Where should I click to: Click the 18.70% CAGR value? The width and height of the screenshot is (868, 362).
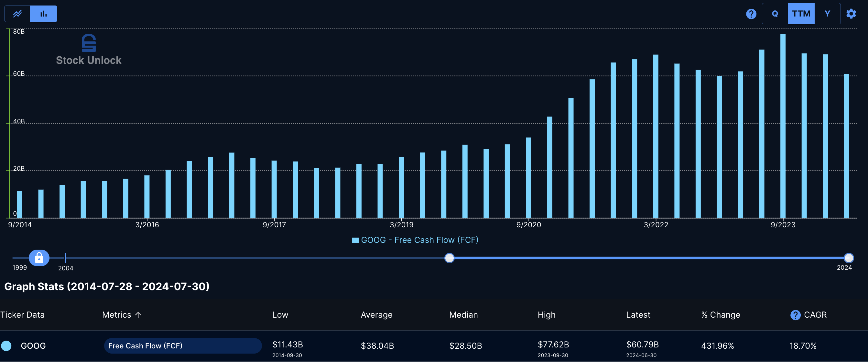803,346
